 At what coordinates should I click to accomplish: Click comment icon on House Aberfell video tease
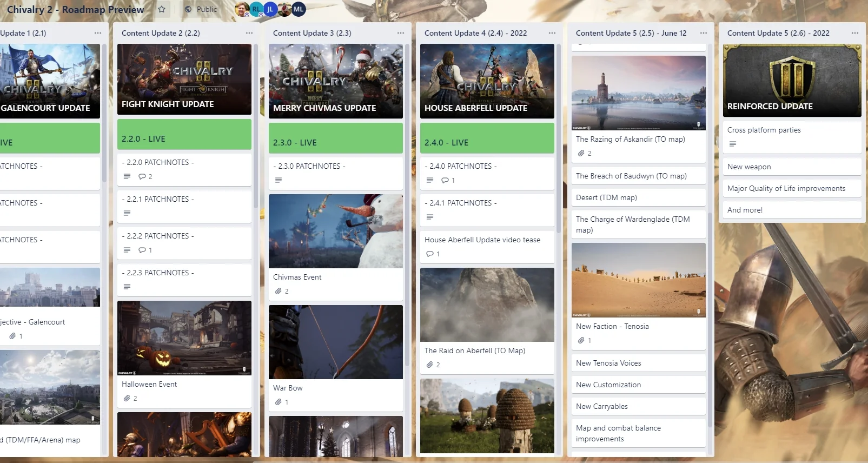pyautogui.click(x=430, y=254)
